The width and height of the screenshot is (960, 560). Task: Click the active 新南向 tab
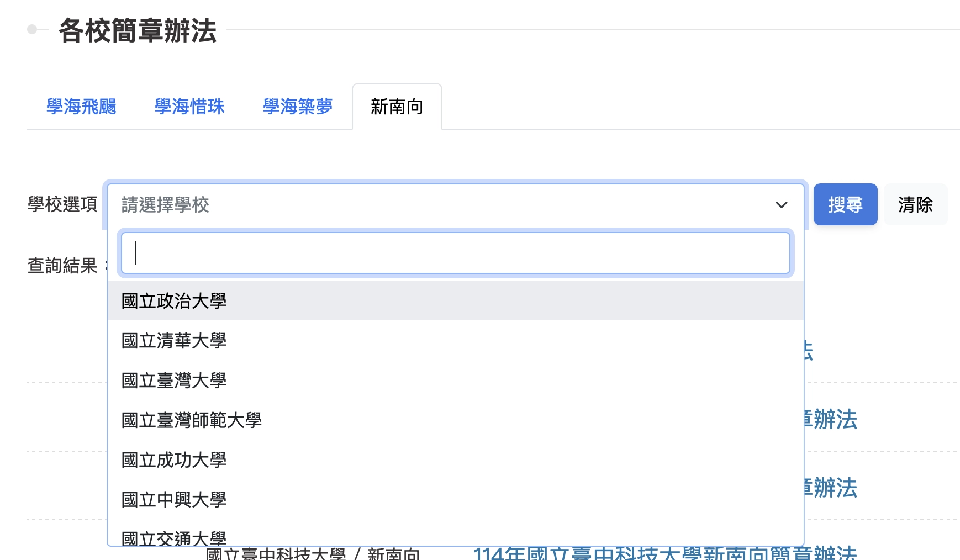397,107
